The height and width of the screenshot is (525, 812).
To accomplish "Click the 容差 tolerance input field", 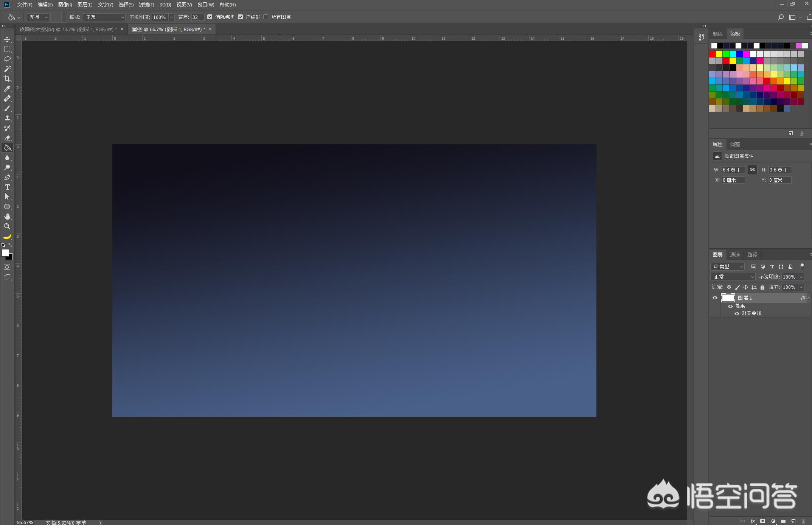I will tap(197, 17).
